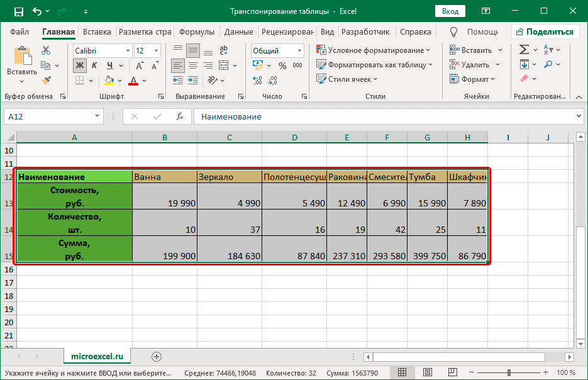Toggle left text alignment
Screen dimensions: 588x380
tap(178, 65)
